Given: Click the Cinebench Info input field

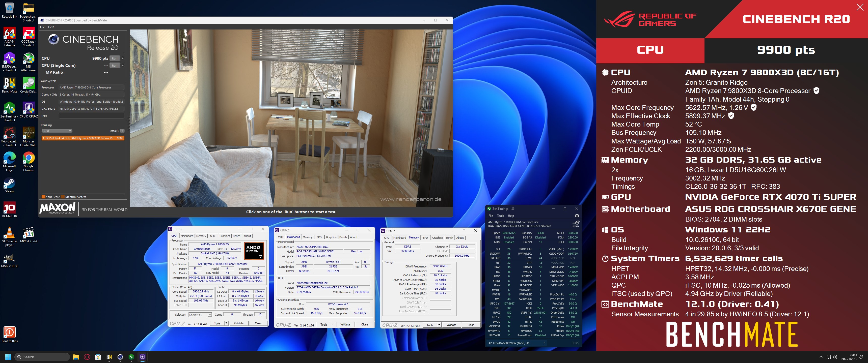Looking at the screenshot, I should 91,115.
